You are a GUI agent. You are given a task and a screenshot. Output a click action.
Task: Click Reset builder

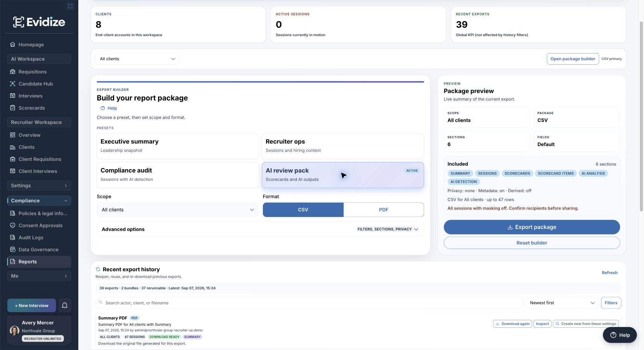tap(532, 243)
